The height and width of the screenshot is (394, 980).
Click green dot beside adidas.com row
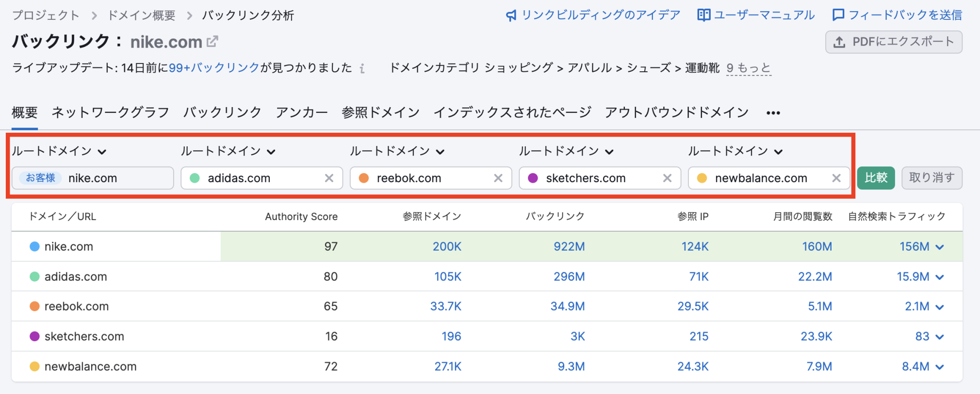pos(34,277)
